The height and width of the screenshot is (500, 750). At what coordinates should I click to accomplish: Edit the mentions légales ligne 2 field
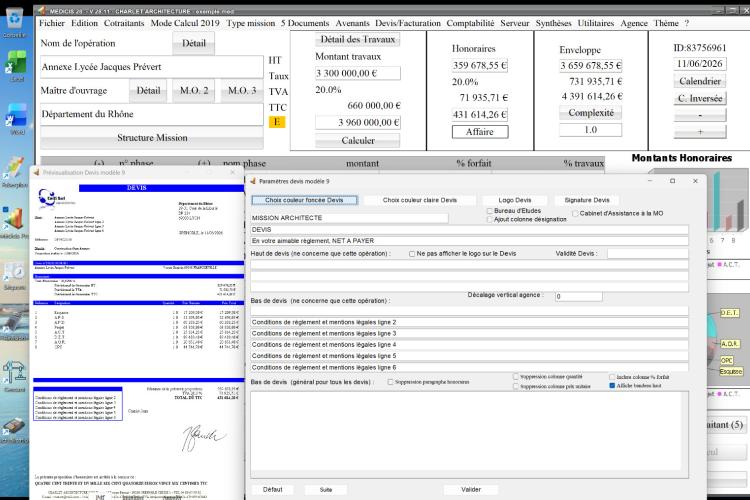click(470, 322)
